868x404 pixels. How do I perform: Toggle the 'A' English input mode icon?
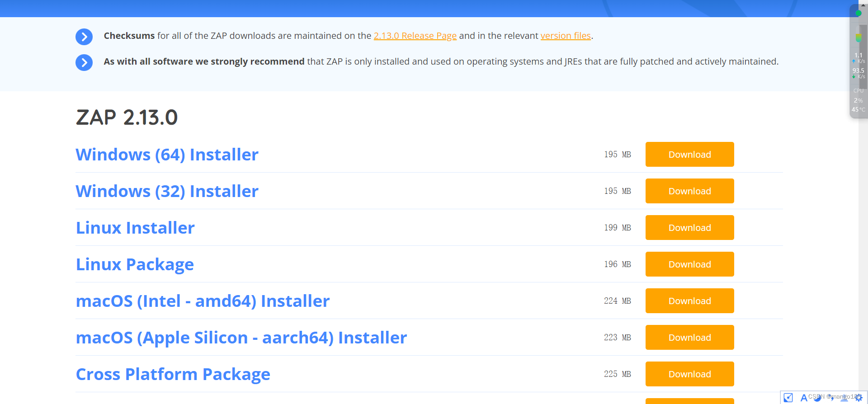[804, 398]
